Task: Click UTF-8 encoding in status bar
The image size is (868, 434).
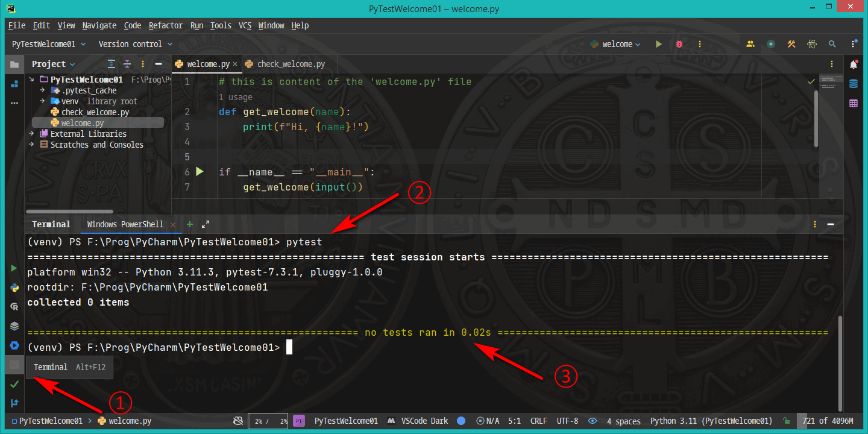Action: (x=567, y=421)
